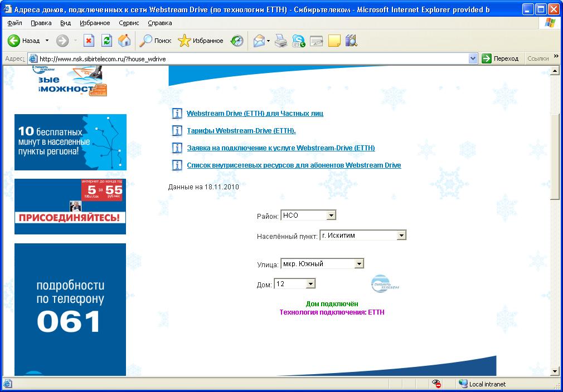
Task: Open the Избранное star in the toolbar
Action: (200, 41)
